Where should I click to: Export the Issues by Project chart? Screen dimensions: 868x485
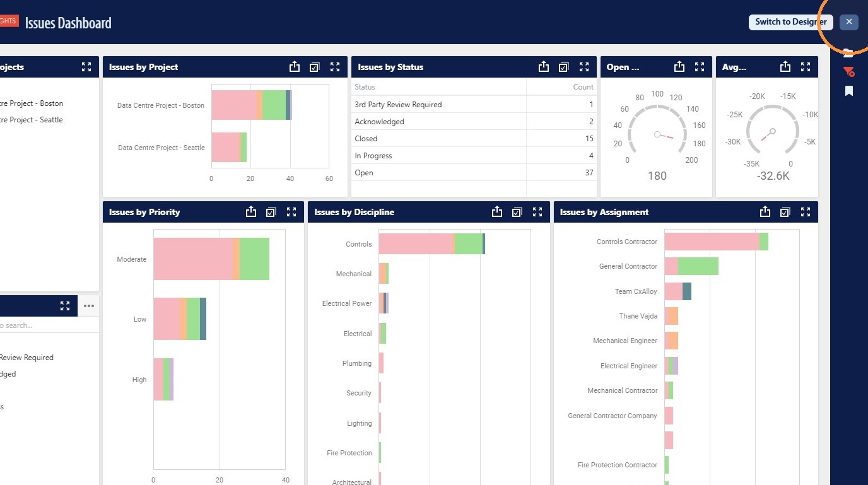[x=295, y=67]
